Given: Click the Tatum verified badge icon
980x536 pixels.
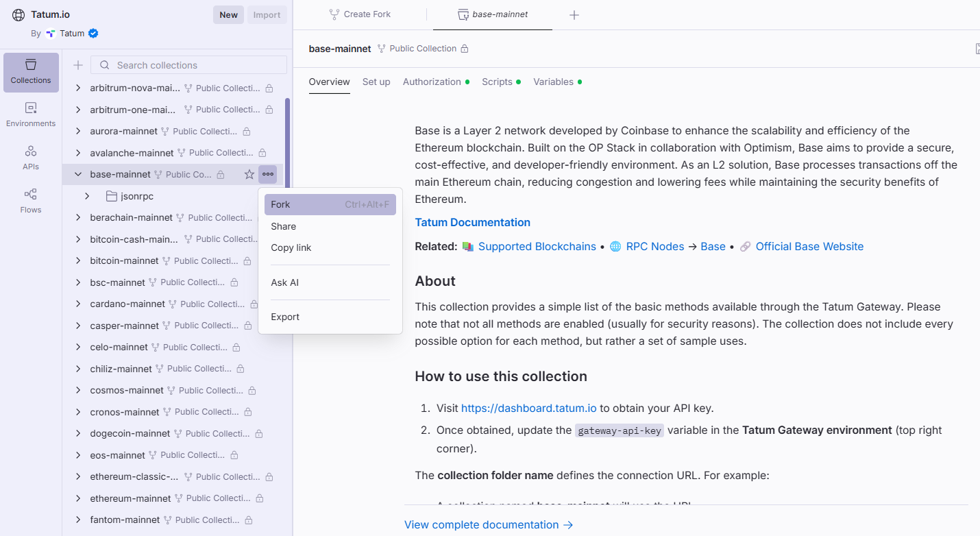Looking at the screenshot, I should [x=93, y=33].
